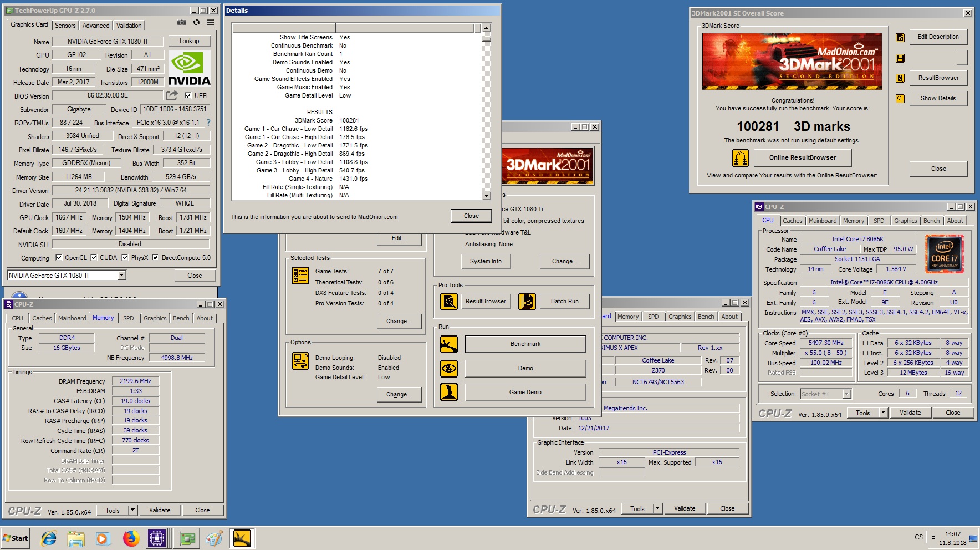Screen dimensions: 980x550
Task: Click the BIOS export share icon in GPU-Z
Action: [x=172, y=95]
